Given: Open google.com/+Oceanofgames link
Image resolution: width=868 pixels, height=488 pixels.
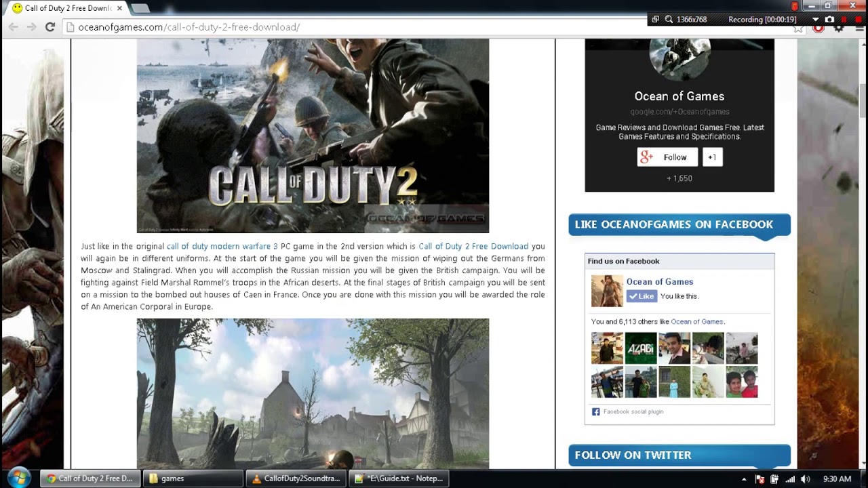Looking at the screenshot, I should [x=679, y=112].
